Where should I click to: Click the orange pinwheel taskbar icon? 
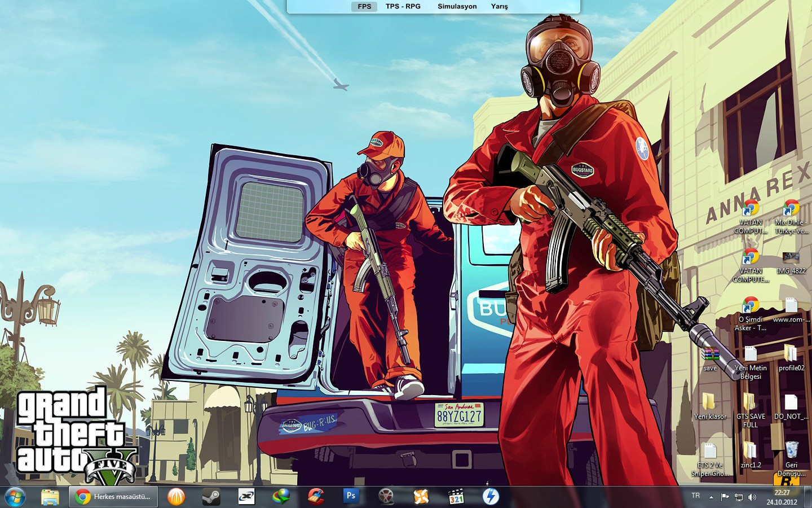click(421, 497)
